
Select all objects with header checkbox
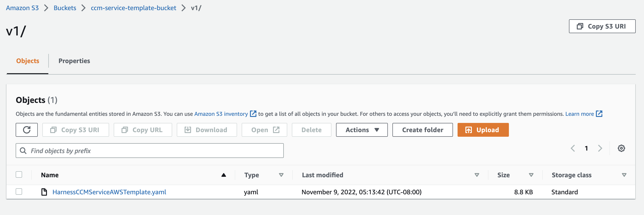(x=19, y=174)
